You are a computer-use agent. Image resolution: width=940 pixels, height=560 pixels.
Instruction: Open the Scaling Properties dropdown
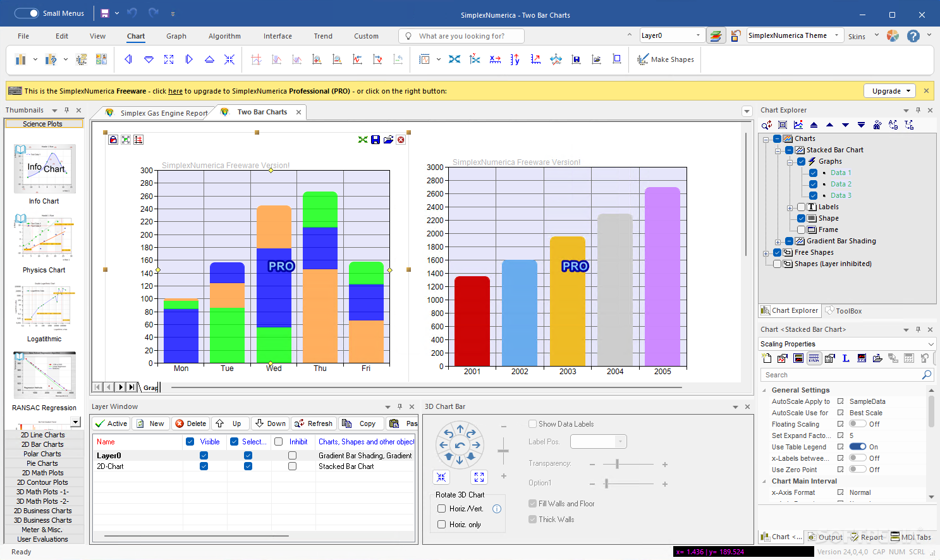[x=931, y=344]
